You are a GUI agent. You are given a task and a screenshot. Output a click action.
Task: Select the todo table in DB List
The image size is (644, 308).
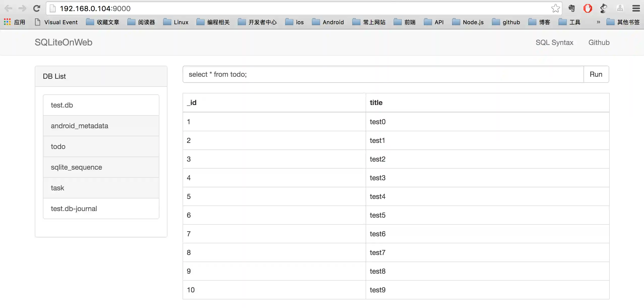[101, 146]
